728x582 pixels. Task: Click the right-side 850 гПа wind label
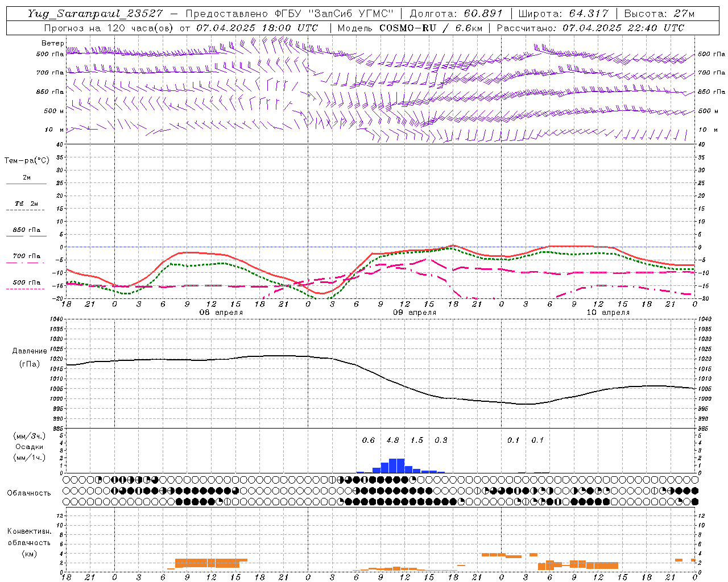click(712, 92)
